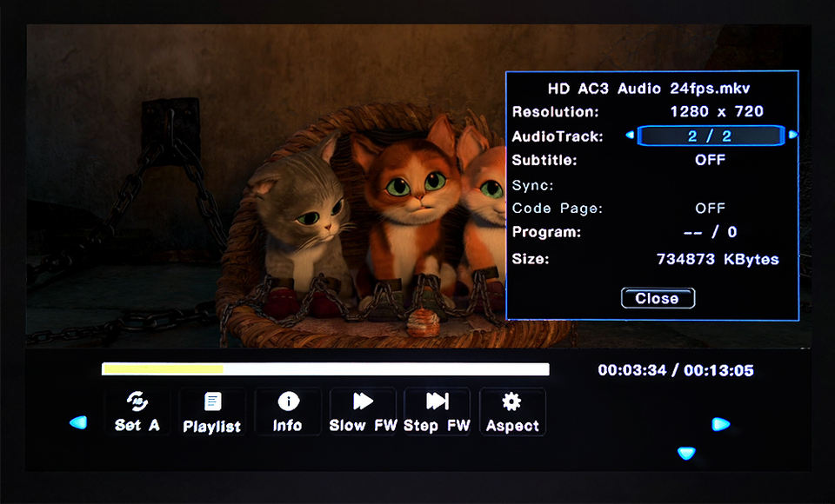Select the Size 734873 KBytes value

coord(718,259)
